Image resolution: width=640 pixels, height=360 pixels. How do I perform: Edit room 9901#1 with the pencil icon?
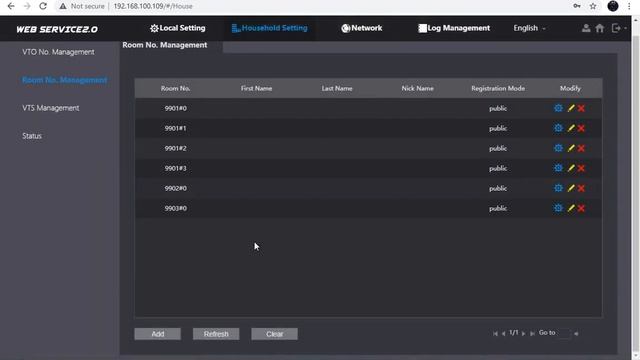[x=571, y=128]
